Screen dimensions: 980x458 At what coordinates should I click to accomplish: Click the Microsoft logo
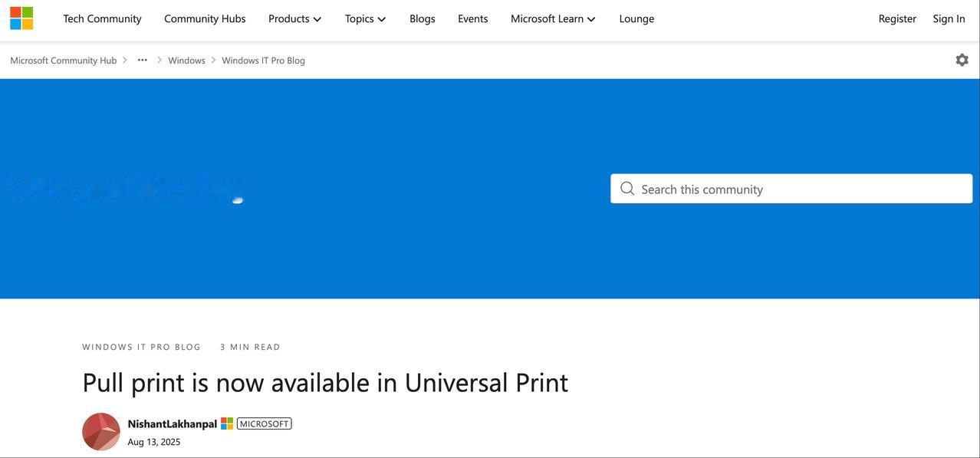(x=21, y=18)
